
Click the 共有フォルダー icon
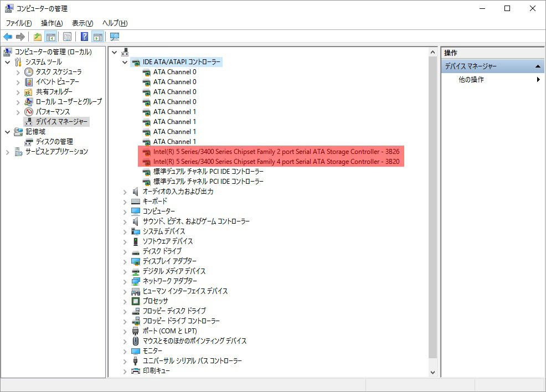29,92
